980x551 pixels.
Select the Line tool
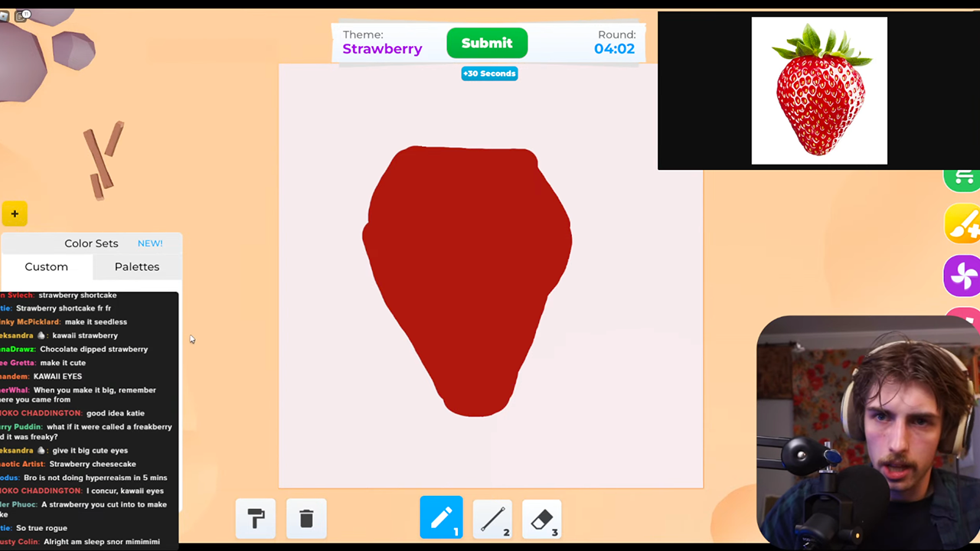492,519
